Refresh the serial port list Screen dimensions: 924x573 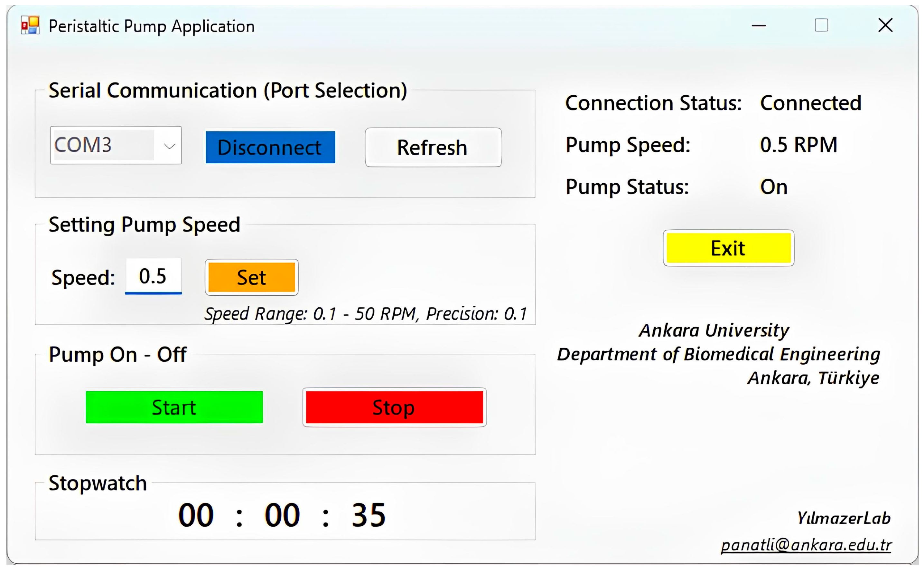[x=433, y=148]
